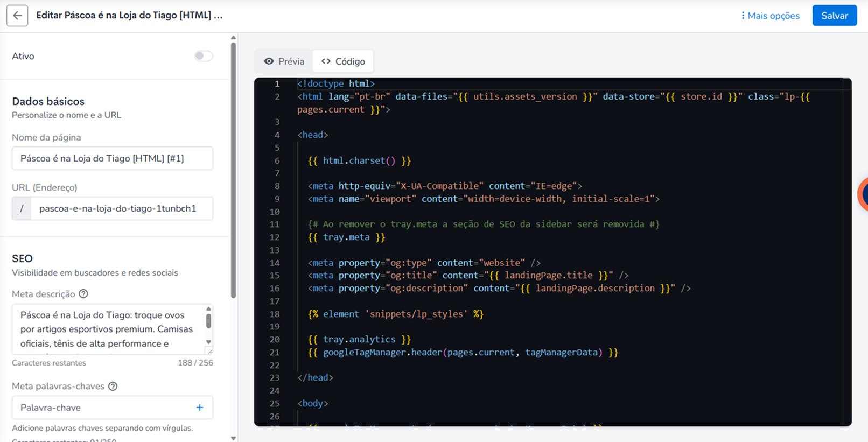Click the googleTagManager.header code line
The image size is (868, 442).
click(x=463, y=352)
